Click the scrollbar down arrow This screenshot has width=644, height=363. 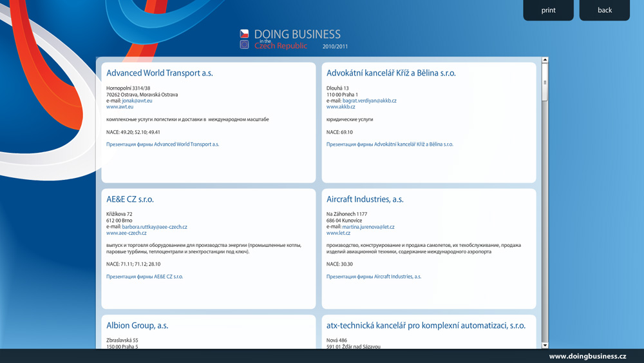(x=545, y=346)
